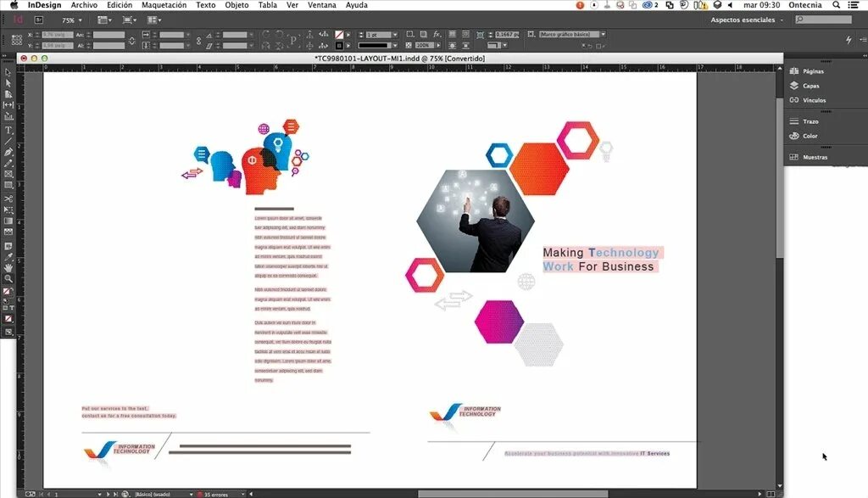This screenshot has height=498, width=868.
Task: Select the Gap tool
Action: click(8, 104)
